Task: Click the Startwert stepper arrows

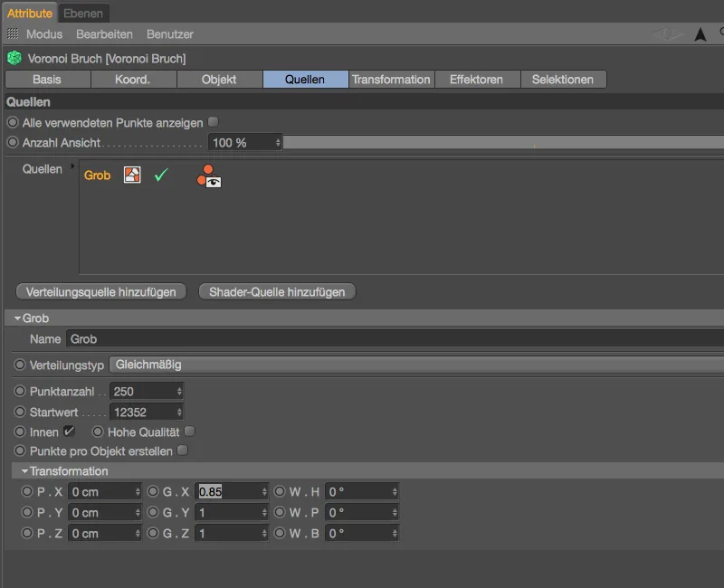Action: 179,413
